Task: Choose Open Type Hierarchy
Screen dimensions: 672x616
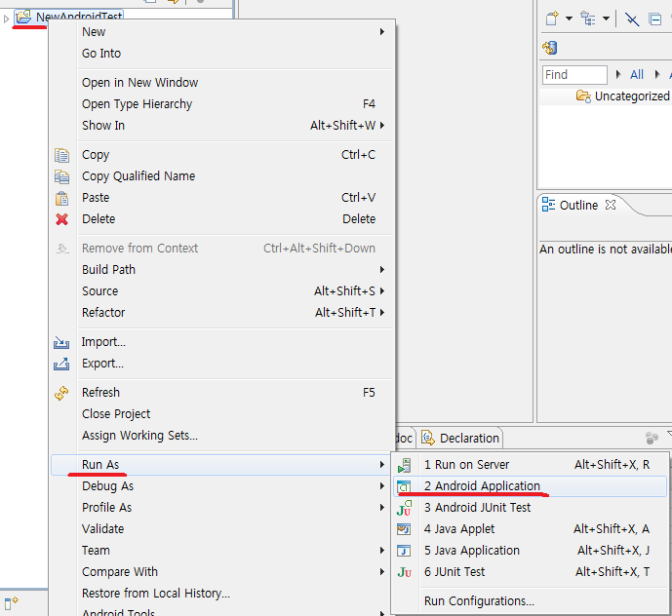Action: click(222, 103)
